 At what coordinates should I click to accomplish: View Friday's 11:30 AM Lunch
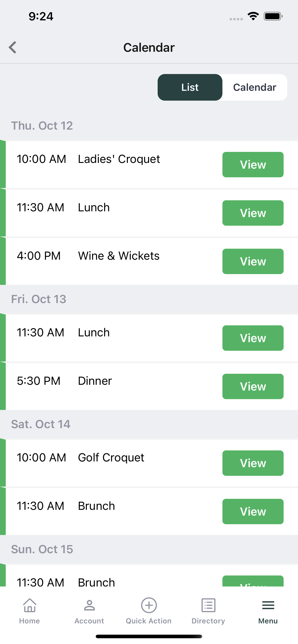pos(253,338)
